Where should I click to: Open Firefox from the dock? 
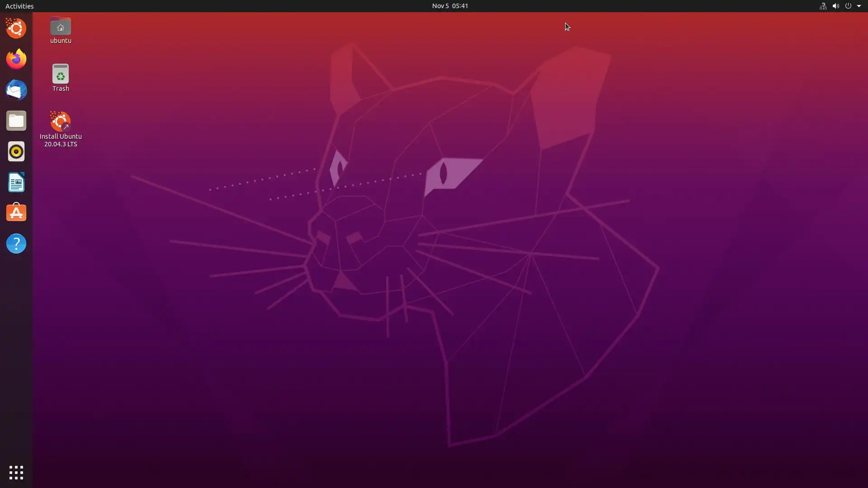16,59
